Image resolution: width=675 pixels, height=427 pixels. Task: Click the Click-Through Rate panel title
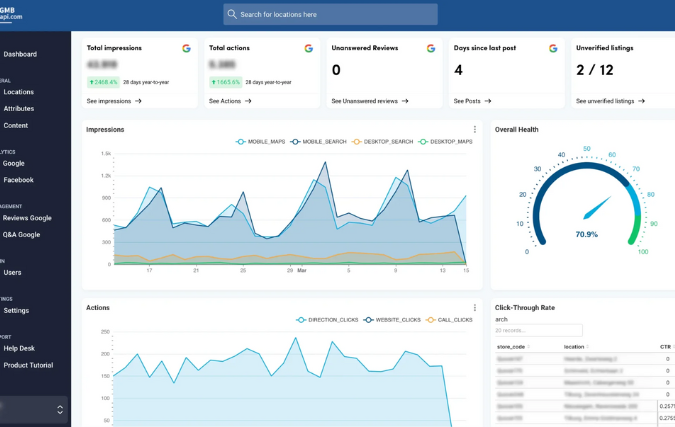pos(525,308)
